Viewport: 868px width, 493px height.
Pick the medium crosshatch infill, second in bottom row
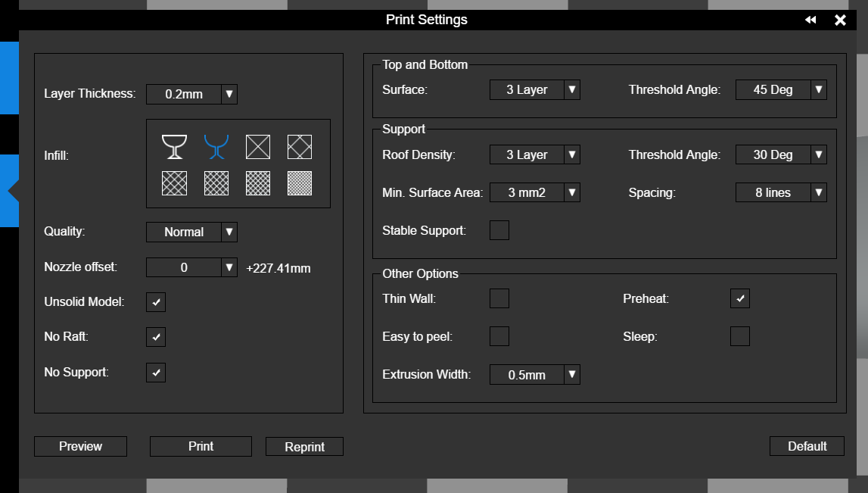(x=216, y=183)
